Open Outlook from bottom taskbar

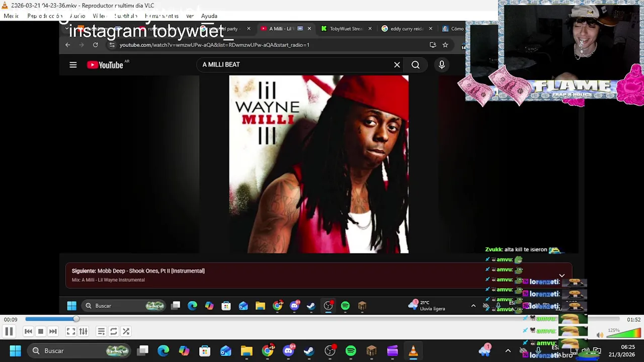[225, 351]
